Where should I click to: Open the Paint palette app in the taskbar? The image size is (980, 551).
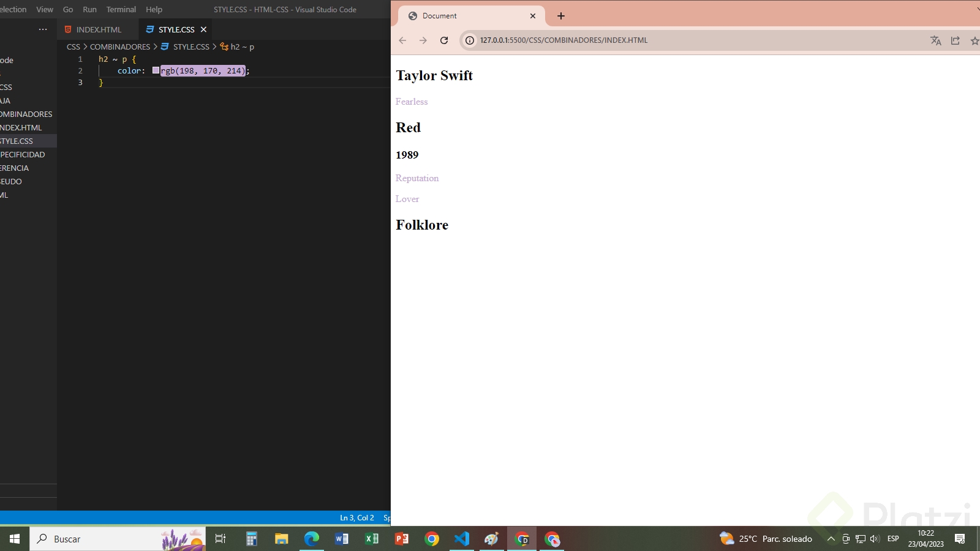(492, 539)
